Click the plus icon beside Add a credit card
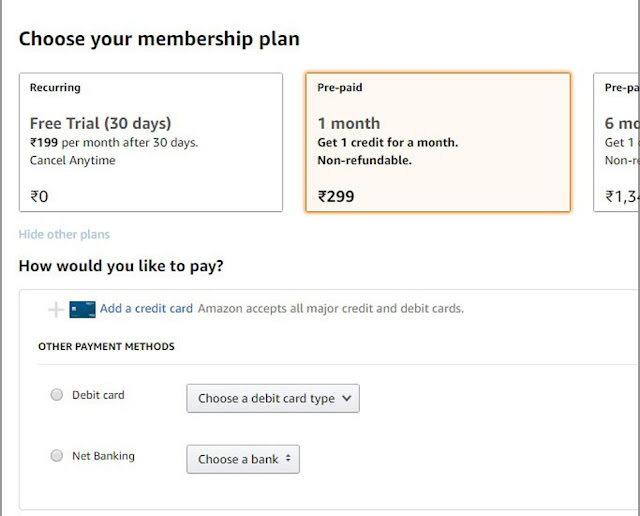The width and height of the screenshot is (640, 516). tap(56, 309)
